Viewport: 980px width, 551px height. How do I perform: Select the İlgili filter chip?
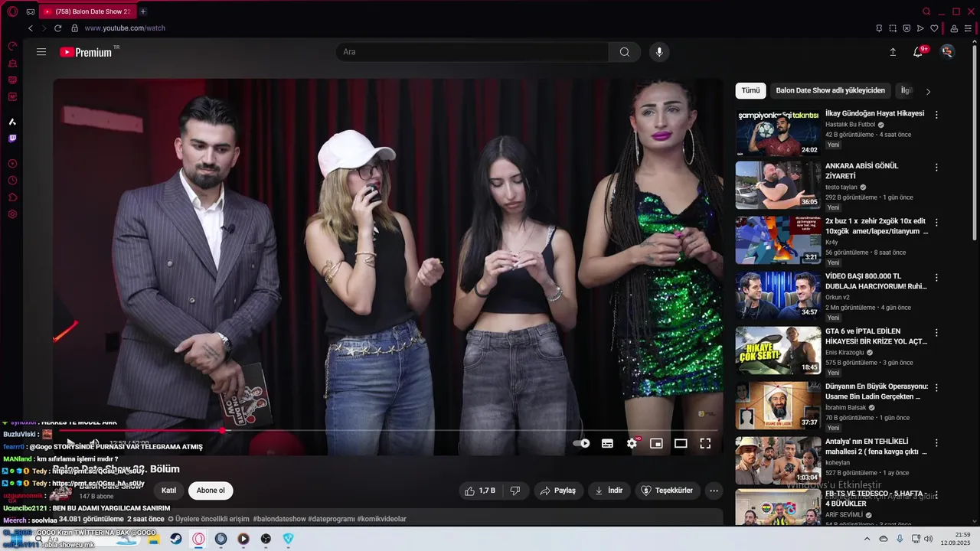[906, 90]
